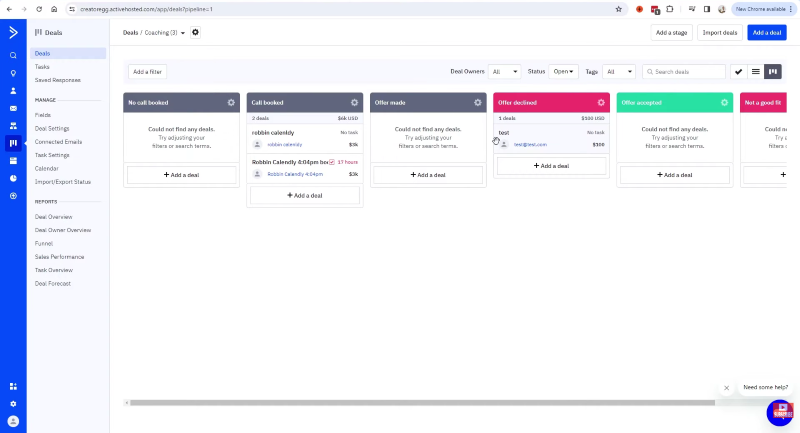The height and width of the screenshot is (433, 800).
Task: Toggle the task checkmark view button
Action: [x=738, y=72]
